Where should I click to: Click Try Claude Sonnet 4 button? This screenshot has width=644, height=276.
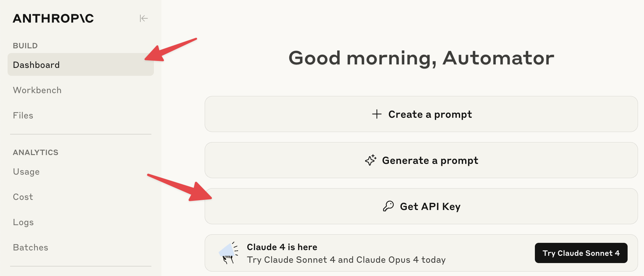coord(581,253)
